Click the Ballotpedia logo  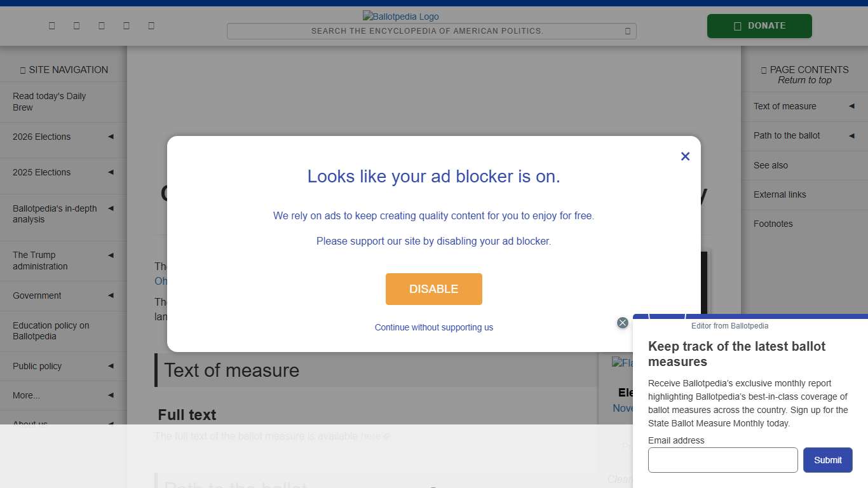pyautogui.click(x=400, y=17)
